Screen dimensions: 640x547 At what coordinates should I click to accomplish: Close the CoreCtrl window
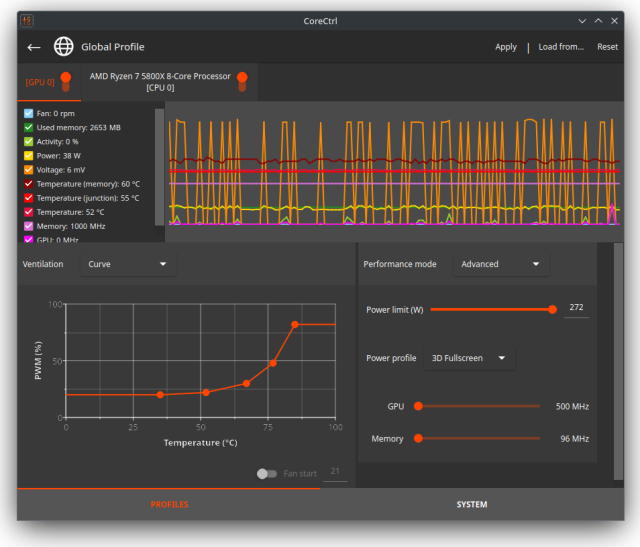point(615,20)
